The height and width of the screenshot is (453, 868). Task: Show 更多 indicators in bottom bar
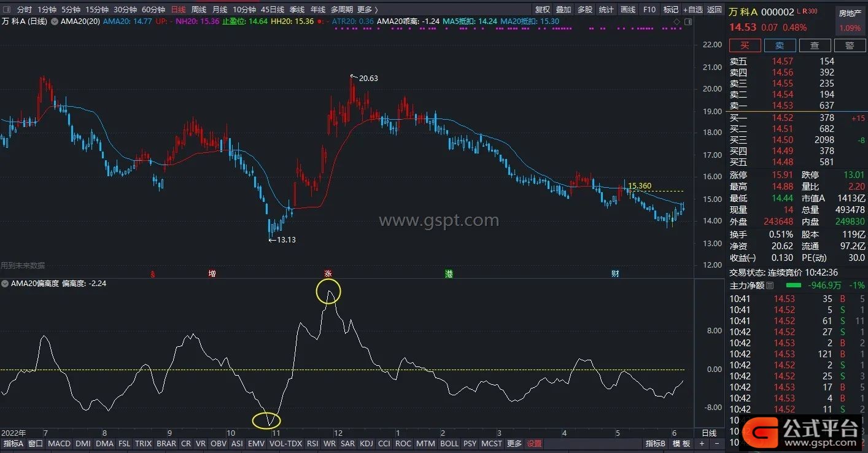(x=514, y=443)
